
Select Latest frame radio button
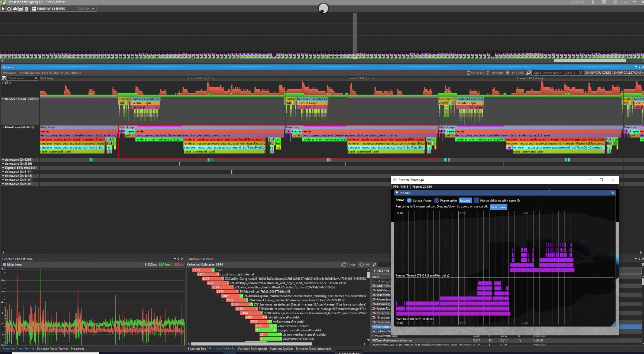click(409, 200)
